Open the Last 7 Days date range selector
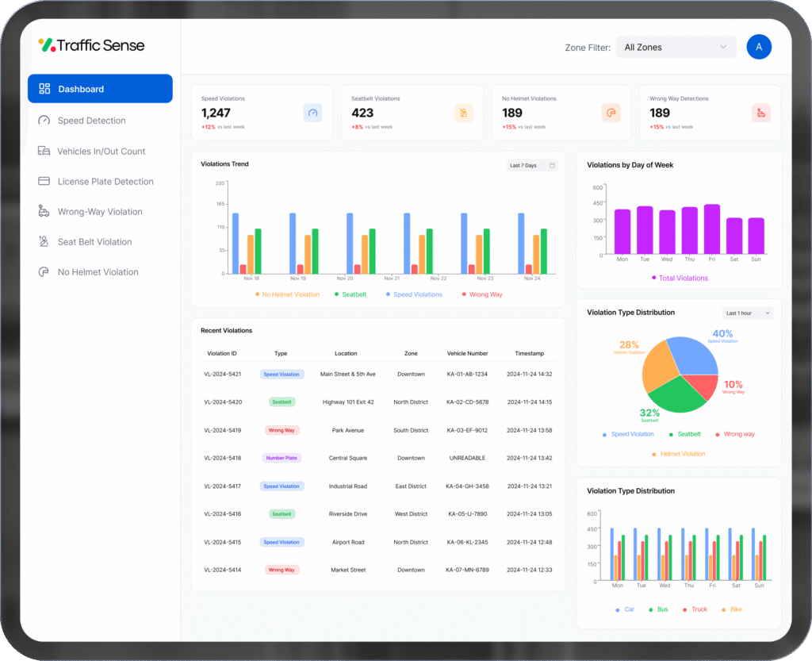This screenshot has width=812, height=661. (x=532, y=166)
